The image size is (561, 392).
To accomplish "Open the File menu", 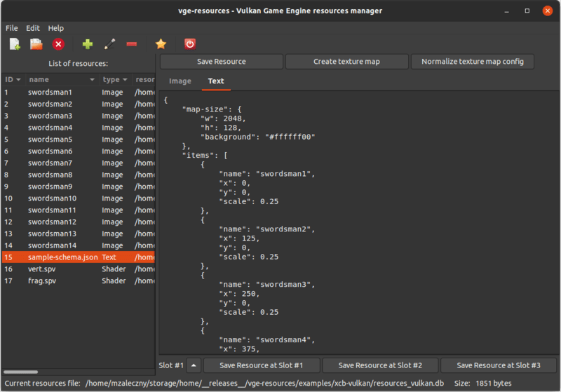I will tap(11, 28).
